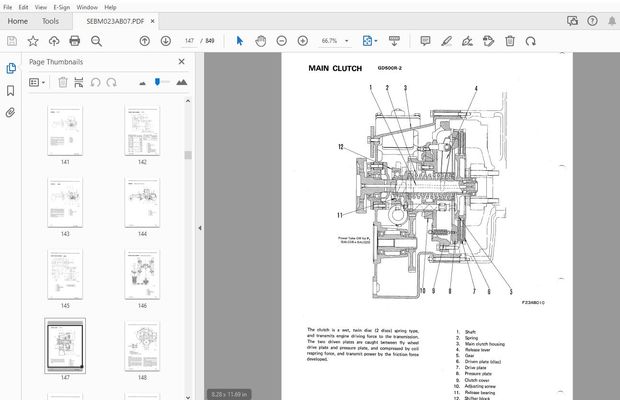Reduce the thumbnail size with the small mountain icon

pos(142,83)
